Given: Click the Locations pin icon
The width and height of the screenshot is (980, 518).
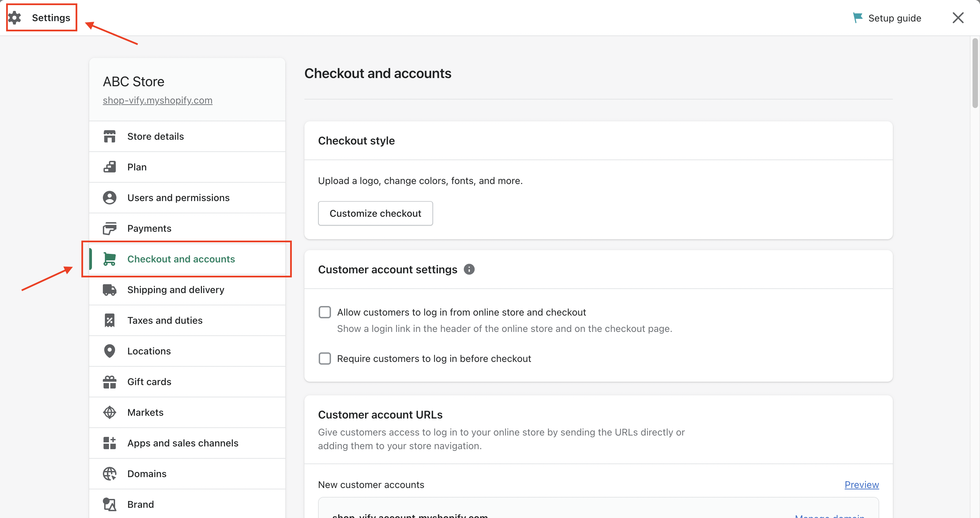Looking at the screenshot, I should (x=110, y=351).
